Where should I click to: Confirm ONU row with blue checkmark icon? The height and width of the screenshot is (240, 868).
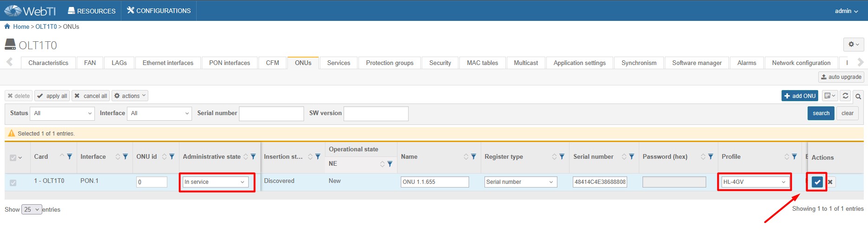[817, 182]
